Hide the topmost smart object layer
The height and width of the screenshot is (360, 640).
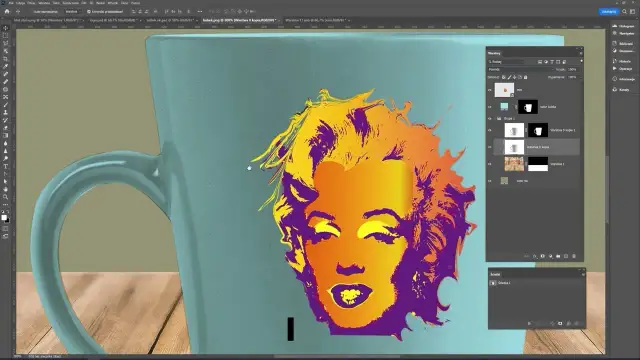point(490,90)
